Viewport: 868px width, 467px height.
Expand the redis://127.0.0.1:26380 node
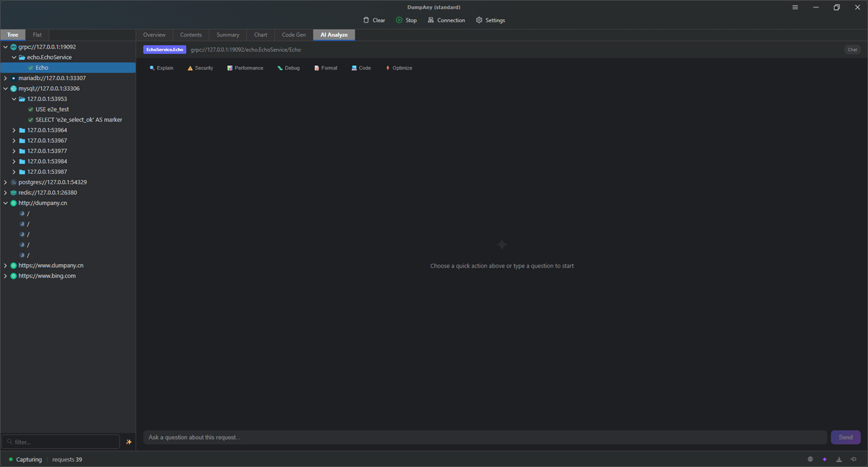click(6, 193)
